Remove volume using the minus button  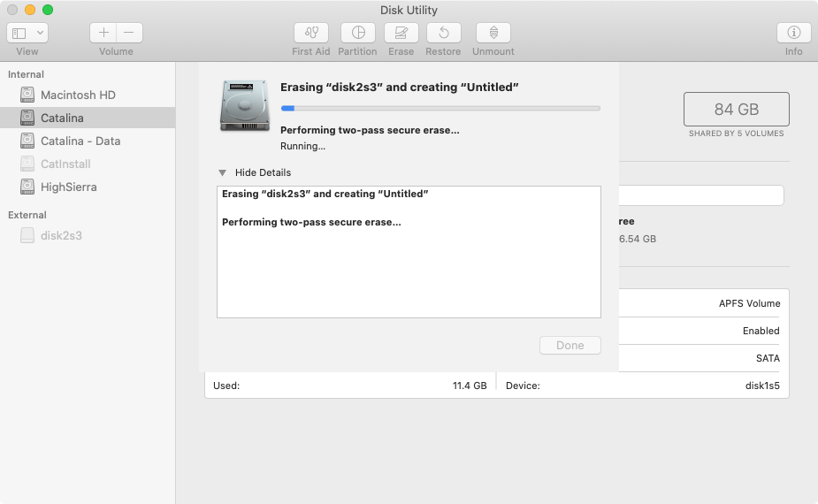(129, 33)
